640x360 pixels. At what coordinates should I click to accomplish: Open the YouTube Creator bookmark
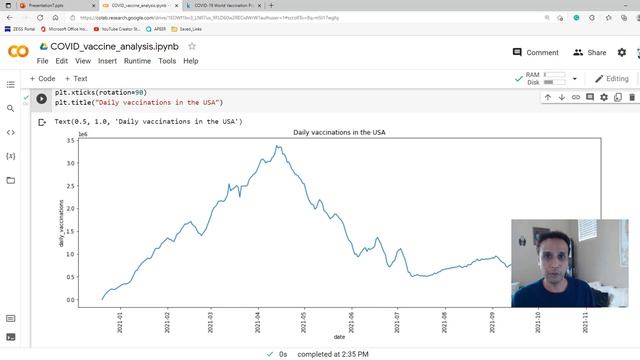point(117,29)
